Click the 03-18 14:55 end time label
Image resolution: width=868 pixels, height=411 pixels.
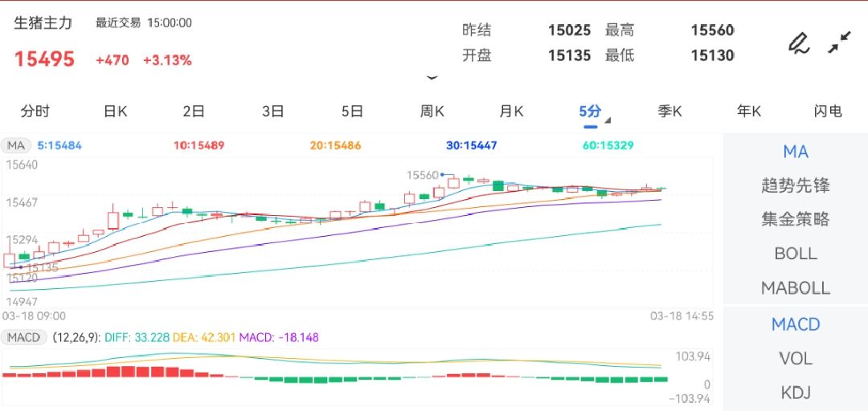coord(682,315)
